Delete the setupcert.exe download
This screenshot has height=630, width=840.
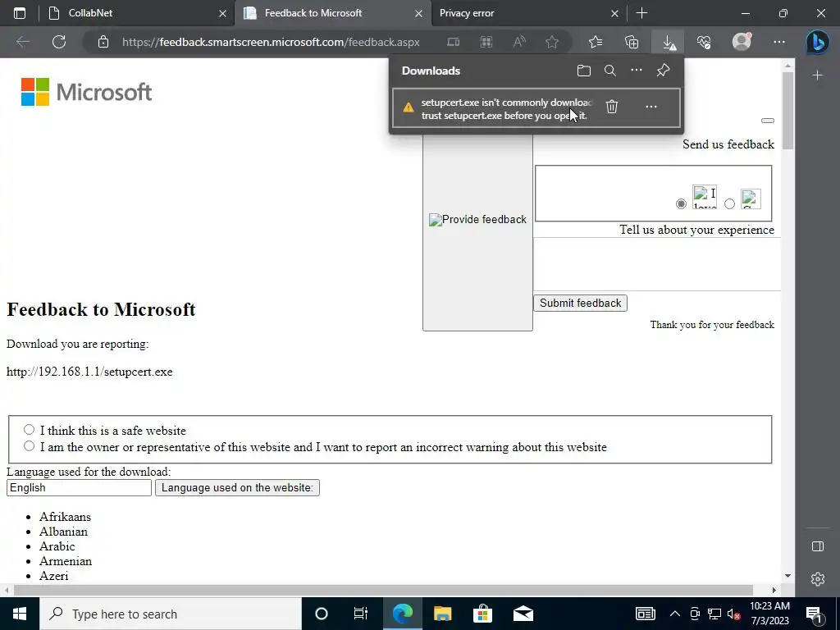pyautogui.click(x=612, y=107)
